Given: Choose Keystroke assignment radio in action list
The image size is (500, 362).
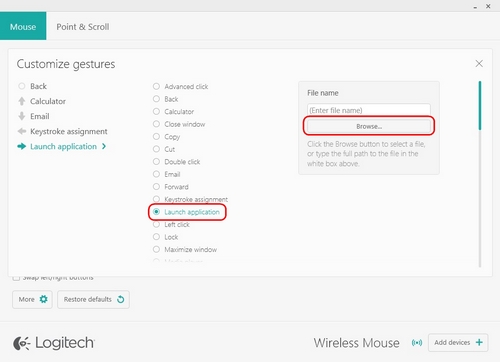Looking at the screenshot, I should coord(190,199).
